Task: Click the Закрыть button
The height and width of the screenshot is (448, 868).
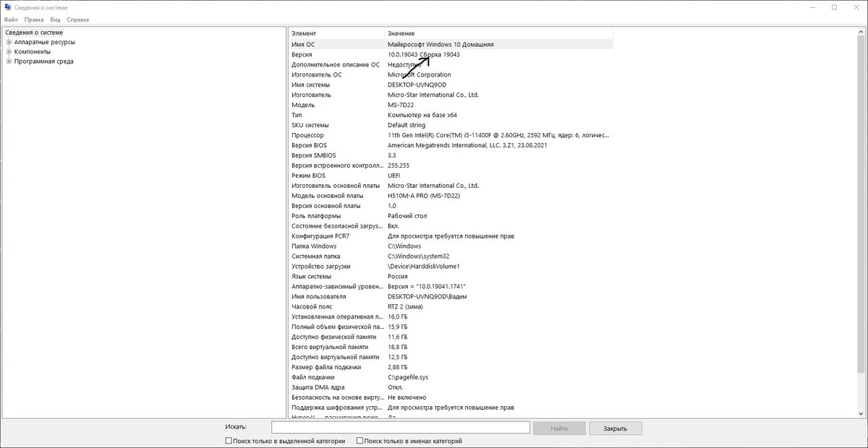Action: [616, 428]
